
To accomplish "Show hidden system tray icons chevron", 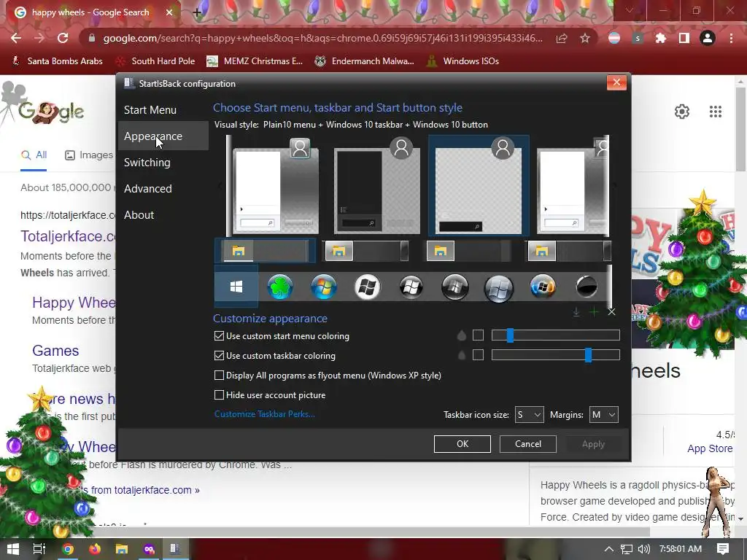I will coord(609,549).
